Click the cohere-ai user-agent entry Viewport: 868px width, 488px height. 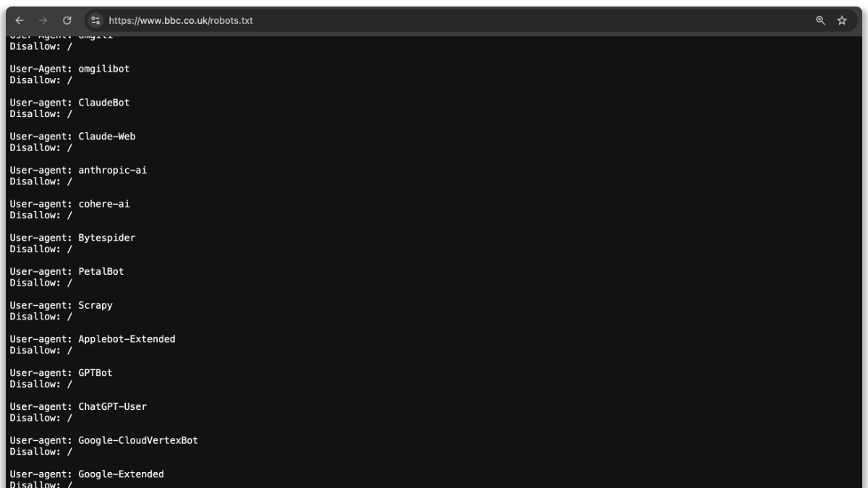tap(69, 204)
